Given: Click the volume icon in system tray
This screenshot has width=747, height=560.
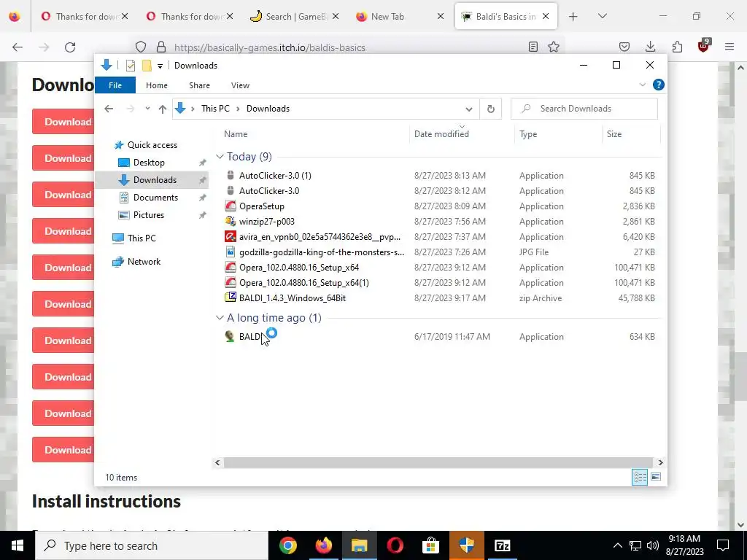Looking at the screenshot, I should (653, 545).
